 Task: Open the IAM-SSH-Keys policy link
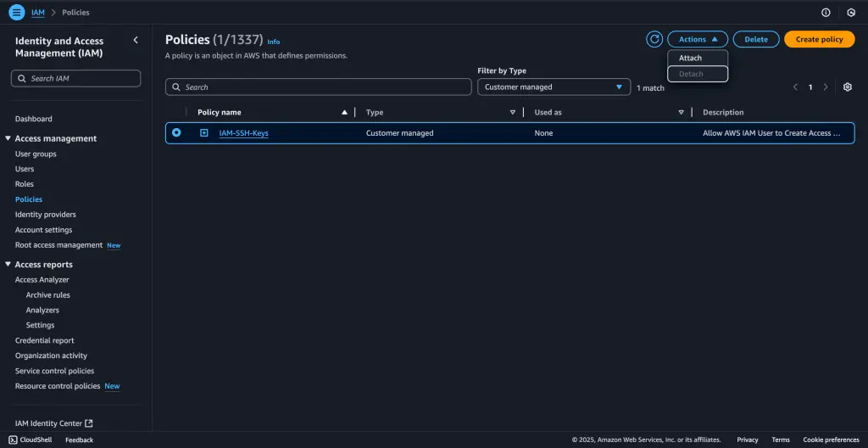[243, 133]
